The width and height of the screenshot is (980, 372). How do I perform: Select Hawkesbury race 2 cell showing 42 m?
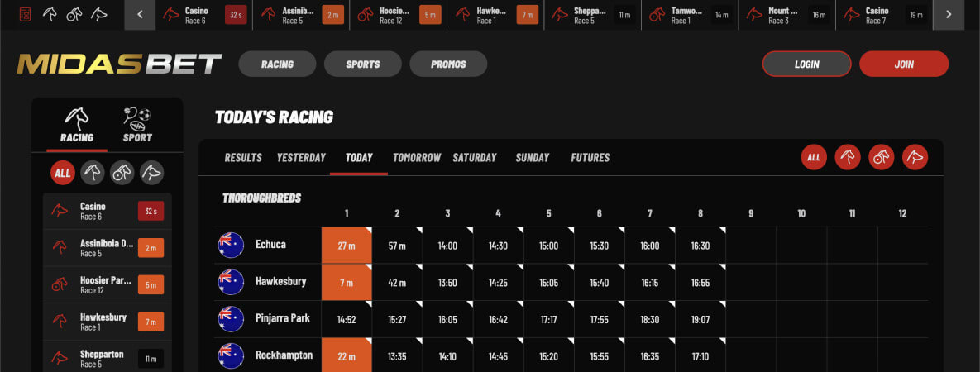pos(398,282)
